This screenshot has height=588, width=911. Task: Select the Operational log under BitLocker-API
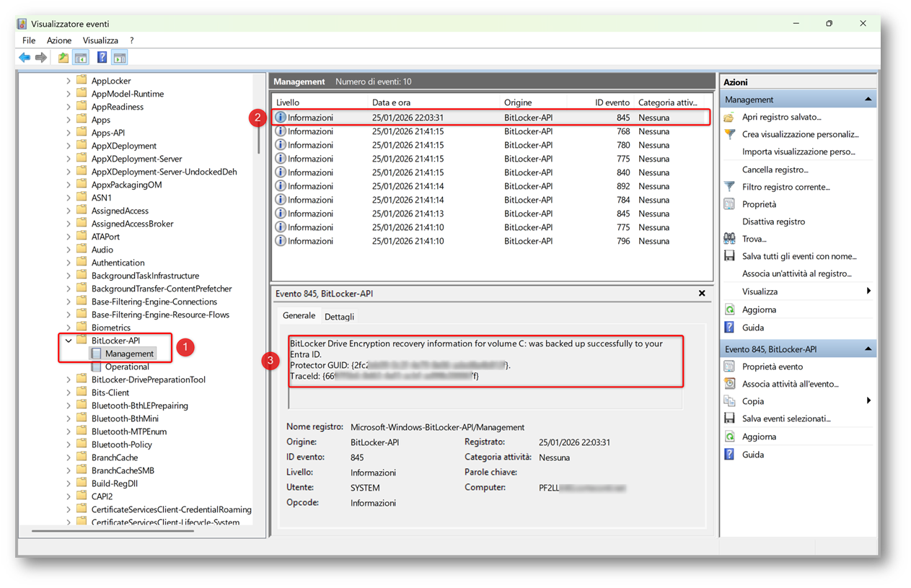pyautogui.click(x=127, y=367)
